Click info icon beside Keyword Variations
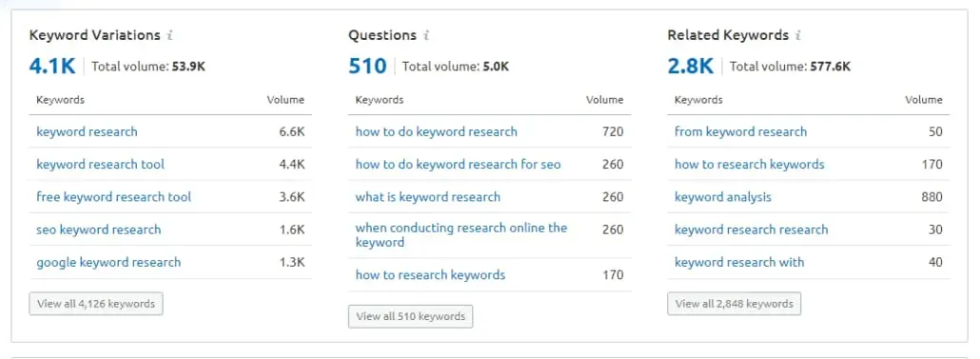This screenshot has width=980, height=359. pyautogui.click(x=170, y=35)
